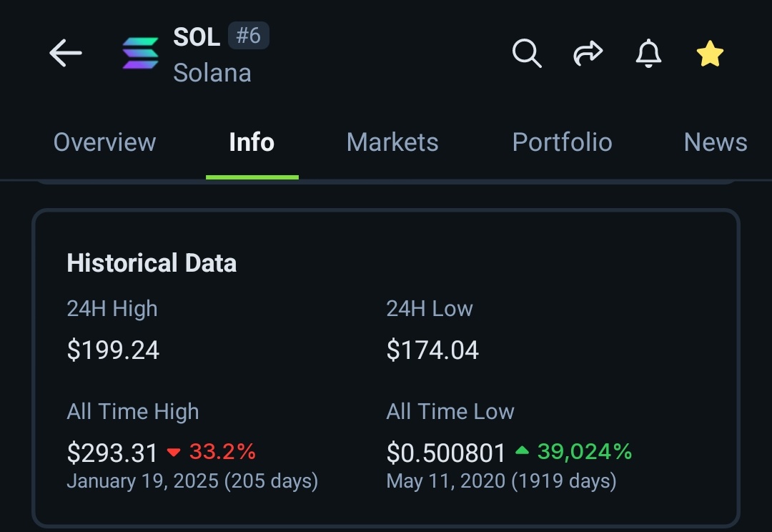Image resolution: width=772 pixels, height=532 pixels.
Task: Tap the 24H High label
Action: tap(112, 309)
